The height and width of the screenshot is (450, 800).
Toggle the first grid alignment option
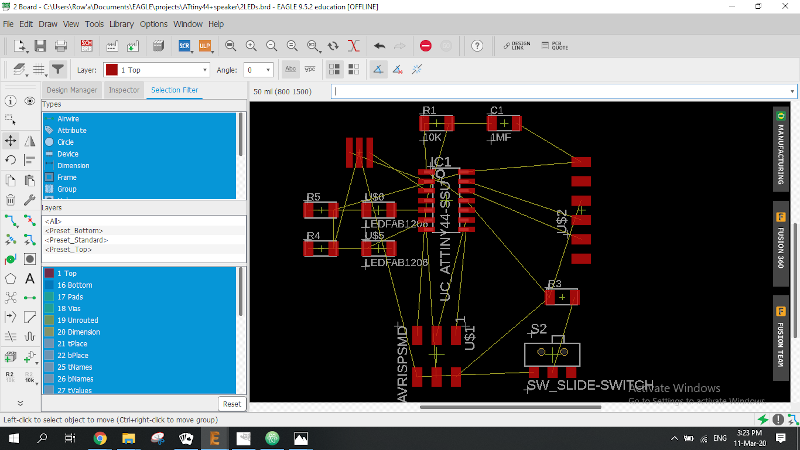pyautogui.click(x=334, y=69)
